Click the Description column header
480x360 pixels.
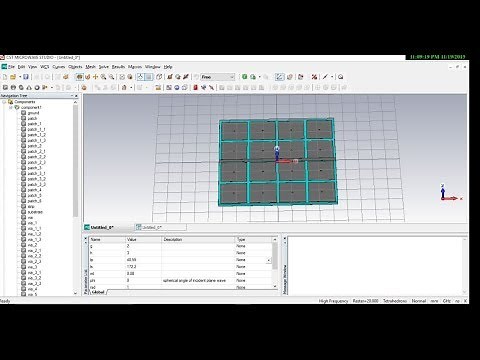click(x=198, y=240)
